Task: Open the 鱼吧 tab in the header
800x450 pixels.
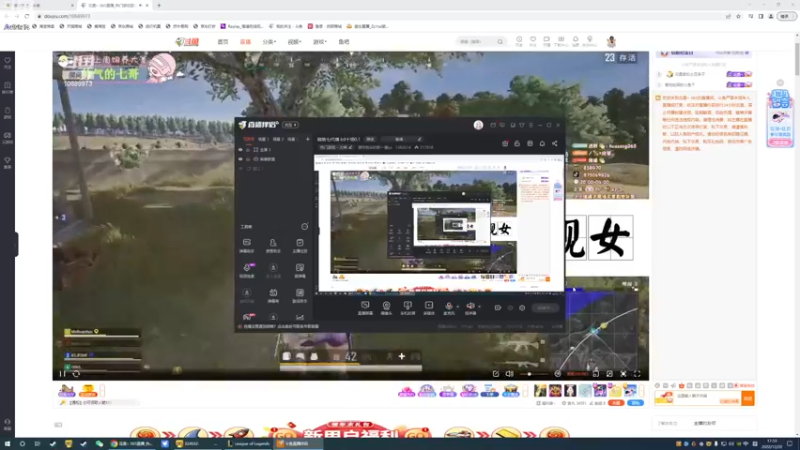Action: pos(344,42)
